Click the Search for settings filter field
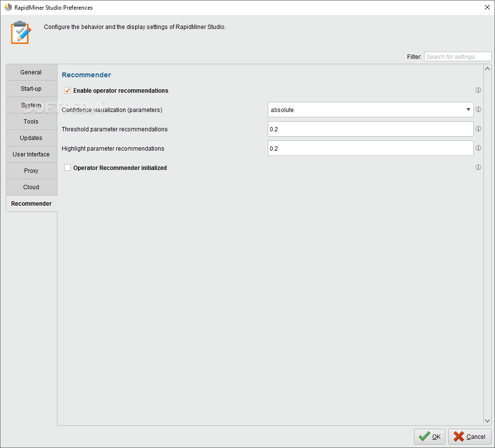The width and height of the screenshot is (495, 448). (x=457, y=56)
